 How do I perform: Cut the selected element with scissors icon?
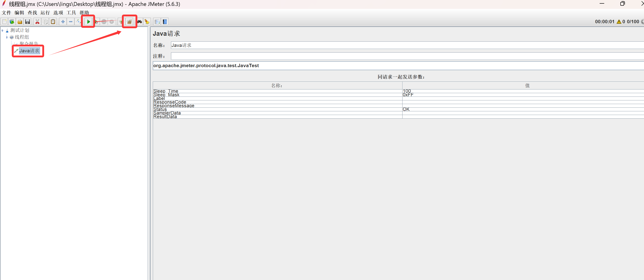[x=37, y=22]
